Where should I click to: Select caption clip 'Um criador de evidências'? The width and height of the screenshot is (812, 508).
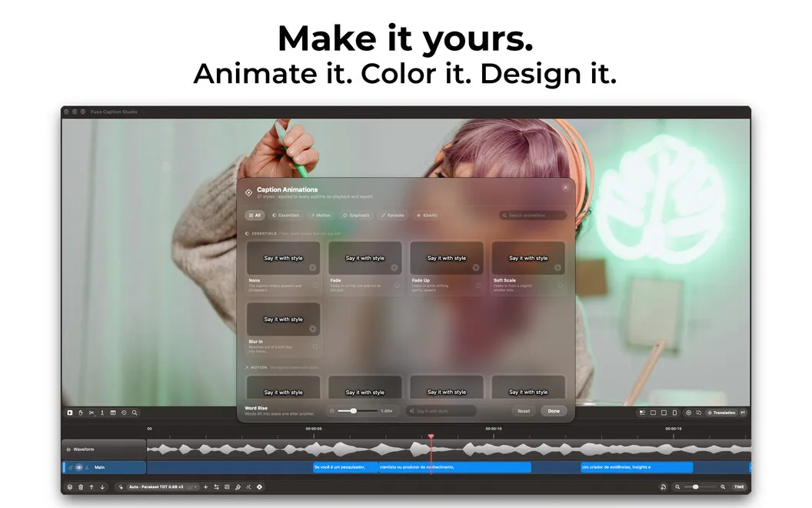click(x=637, y=467)
